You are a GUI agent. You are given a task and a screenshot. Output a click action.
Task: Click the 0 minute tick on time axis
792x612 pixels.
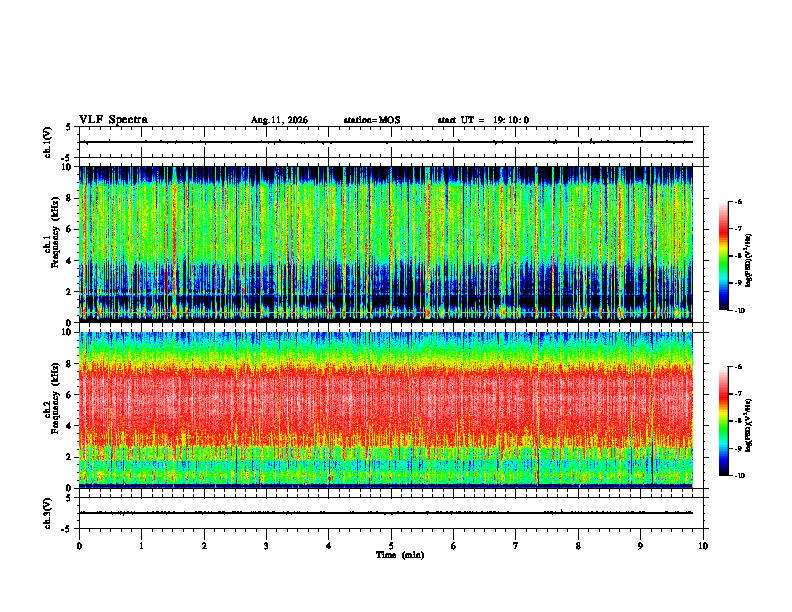[x=79, y=546]
